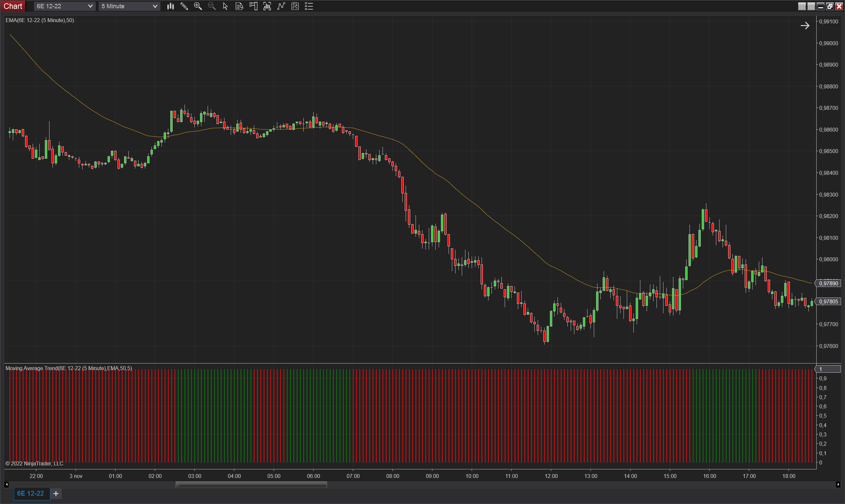This screenshot has width=845, height=504.
Task: Click the 0,5 indicator scale label
Action: pyautogui.click(x=823, y=416)
